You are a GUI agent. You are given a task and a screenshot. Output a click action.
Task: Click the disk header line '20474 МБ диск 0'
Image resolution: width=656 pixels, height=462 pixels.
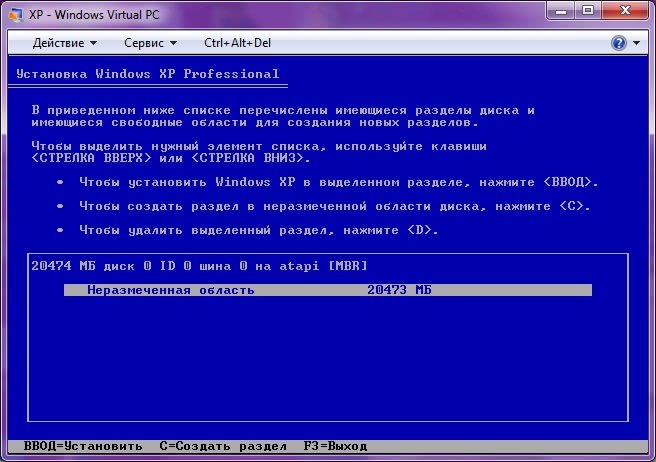point(199,266)
